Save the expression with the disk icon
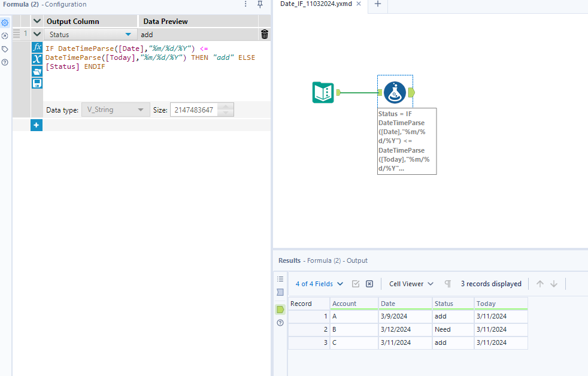 [37, 83]
